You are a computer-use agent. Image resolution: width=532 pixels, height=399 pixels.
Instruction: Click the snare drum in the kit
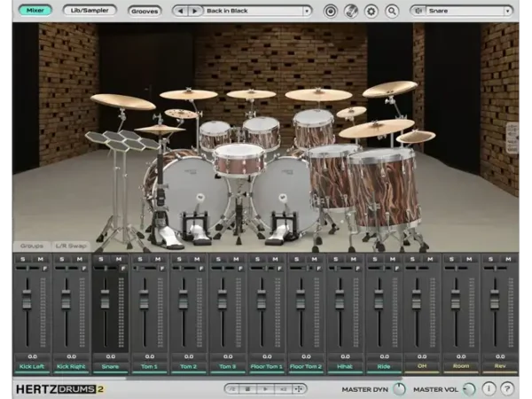239,160
